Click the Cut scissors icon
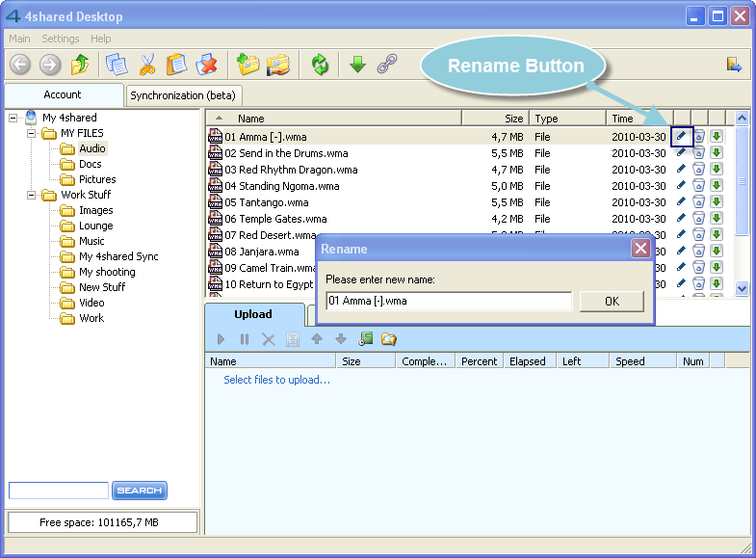 (147, 65)
